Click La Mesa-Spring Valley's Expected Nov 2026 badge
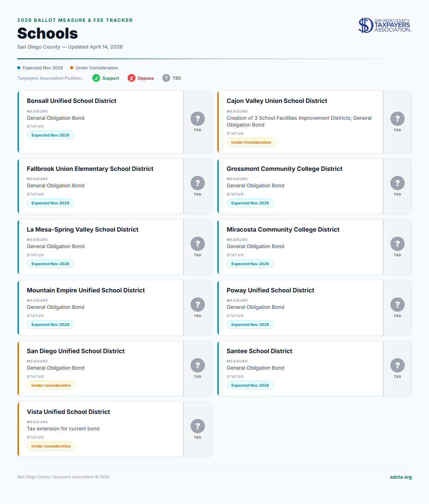 pos(50,264)
